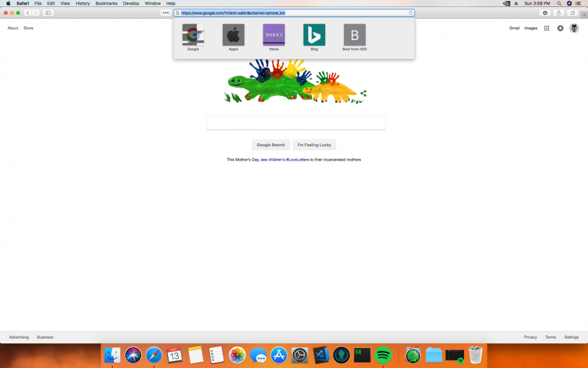Open the Store link
The height and width of the screenshot is (368, 588).
point(28,28)
